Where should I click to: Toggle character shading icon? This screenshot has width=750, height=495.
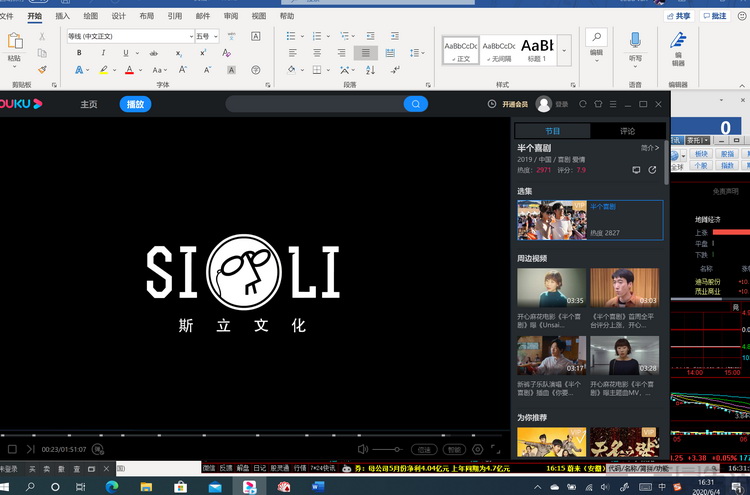(x=232, y=70)
